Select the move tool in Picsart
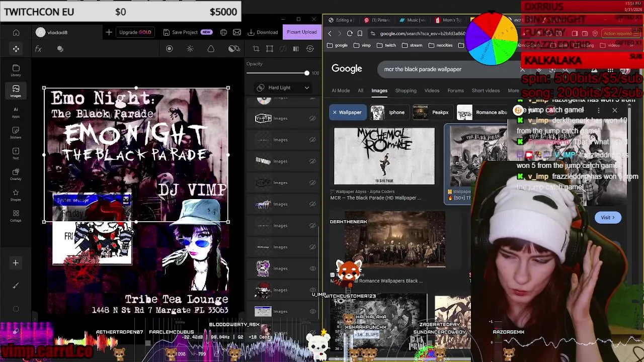 16,49
